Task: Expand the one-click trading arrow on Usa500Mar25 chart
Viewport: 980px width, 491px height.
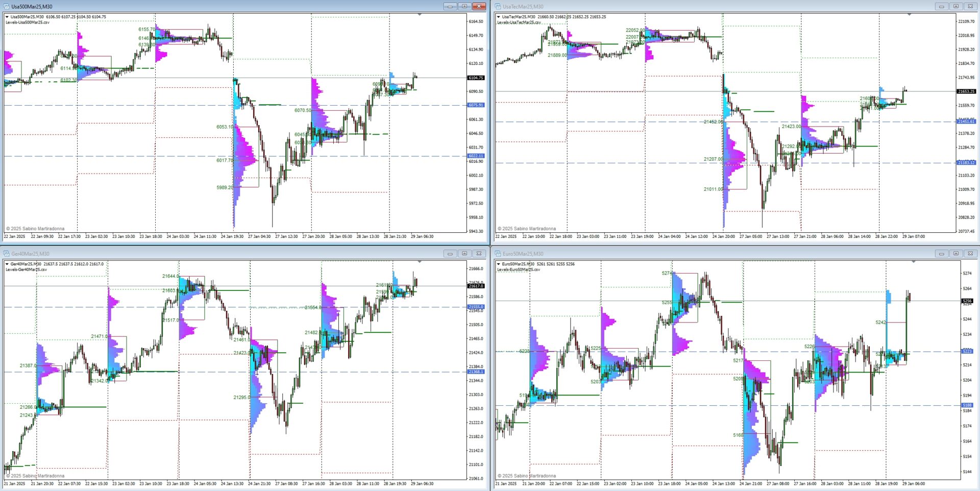Action: [x=7, y=17]
